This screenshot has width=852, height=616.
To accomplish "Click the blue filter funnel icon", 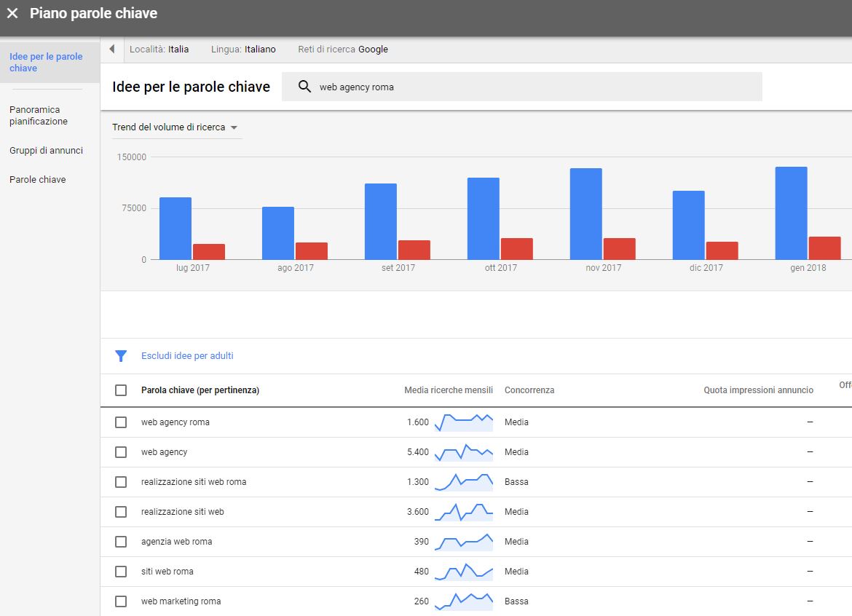I will coord(121,356).
